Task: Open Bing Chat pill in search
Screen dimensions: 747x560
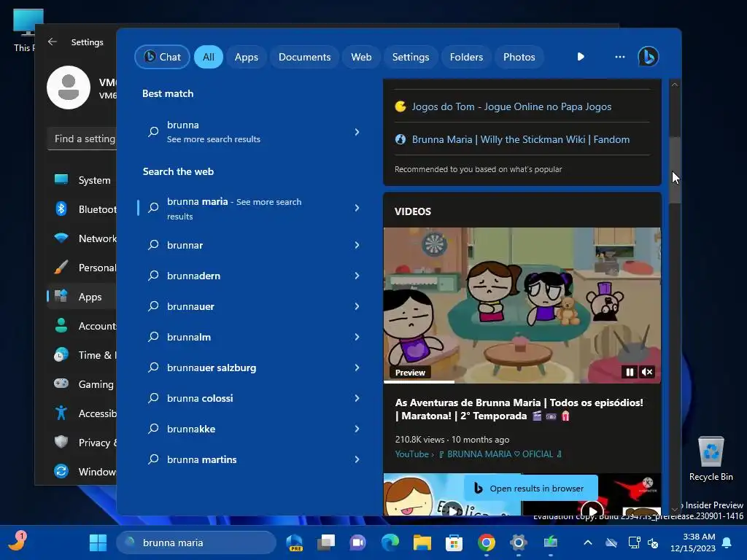Action: (x=162, y=57)
